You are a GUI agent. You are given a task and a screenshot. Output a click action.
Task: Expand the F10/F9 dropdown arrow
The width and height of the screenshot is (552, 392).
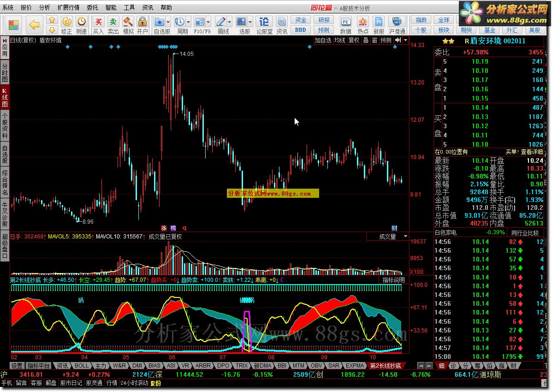(x=208, y=22)
